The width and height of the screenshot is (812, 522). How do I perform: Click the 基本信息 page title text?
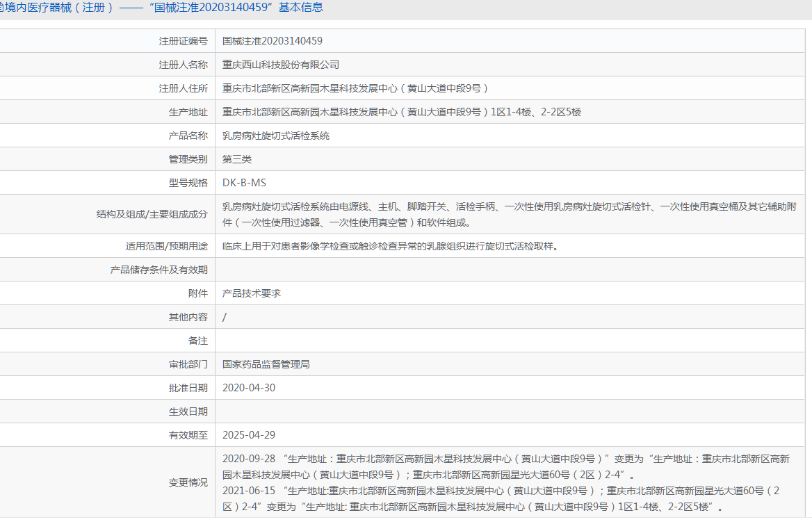[x=300, y=8]
